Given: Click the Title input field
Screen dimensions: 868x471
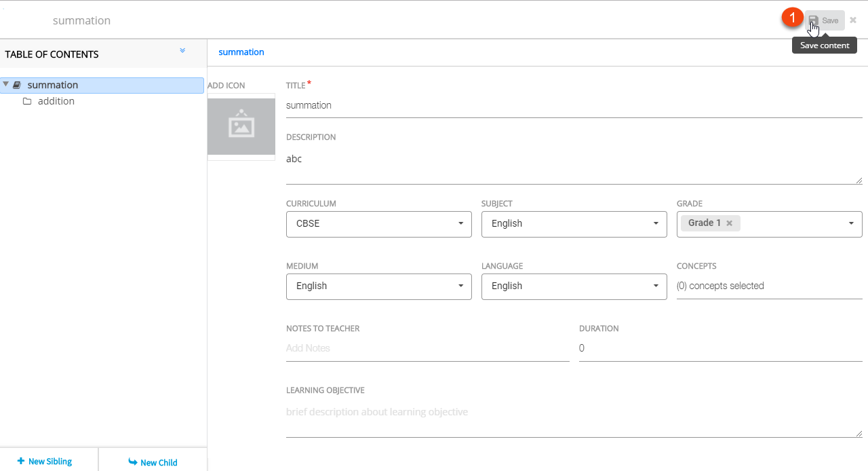Looking at the screenshot, I should click(x=574, y=106).
